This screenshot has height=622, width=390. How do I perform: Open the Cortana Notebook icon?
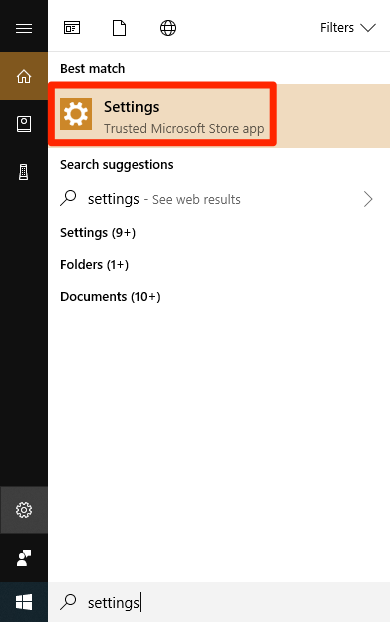(x=24, y=124)
